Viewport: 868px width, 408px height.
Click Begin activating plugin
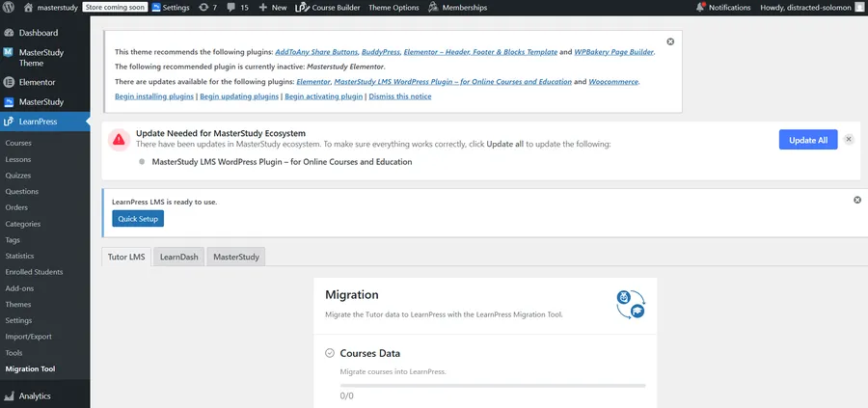click(x=324, y=96)
